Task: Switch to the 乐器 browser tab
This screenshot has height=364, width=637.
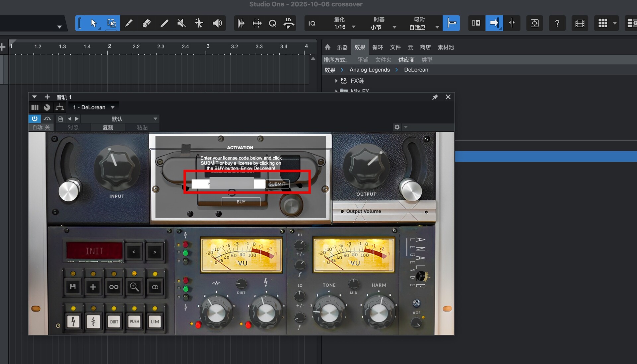Action: [x=342, y=47]
